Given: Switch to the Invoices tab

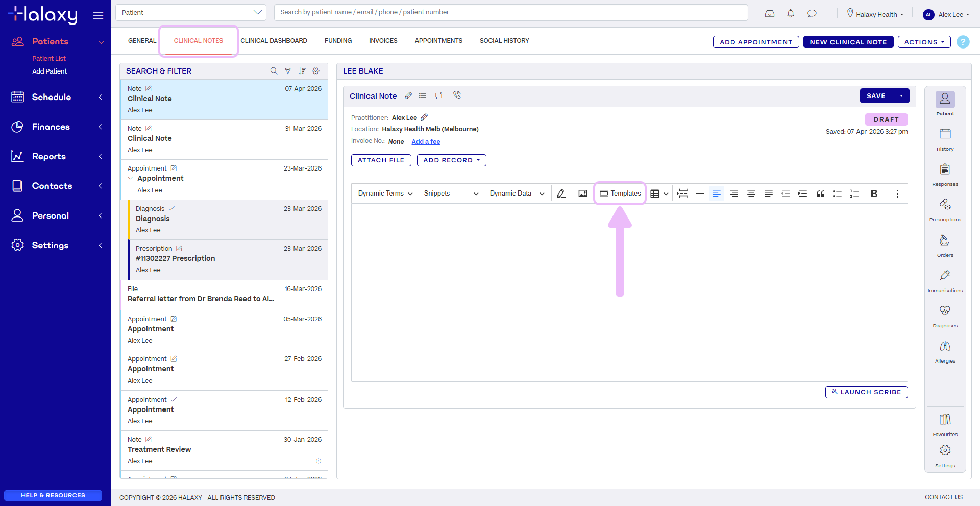Looking at the screenshot, I should pyautogui.click(x=383, y=41).
